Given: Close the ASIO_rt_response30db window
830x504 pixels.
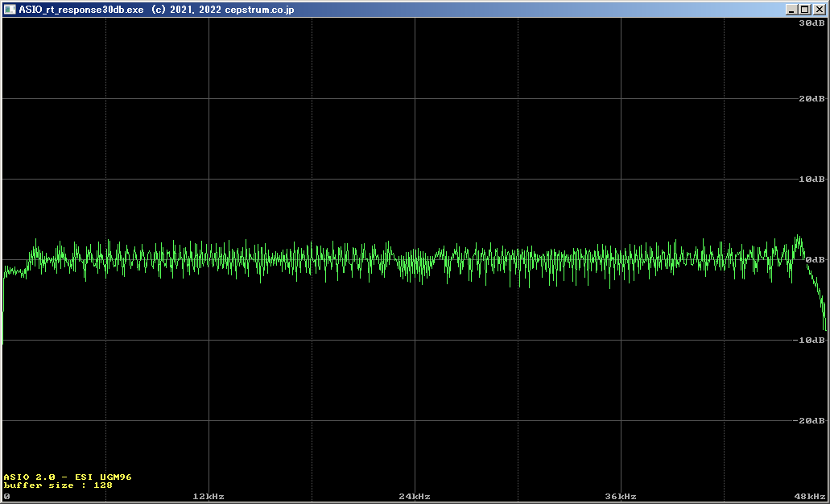Looking at the screenshot, I should [x=819, y=10].
